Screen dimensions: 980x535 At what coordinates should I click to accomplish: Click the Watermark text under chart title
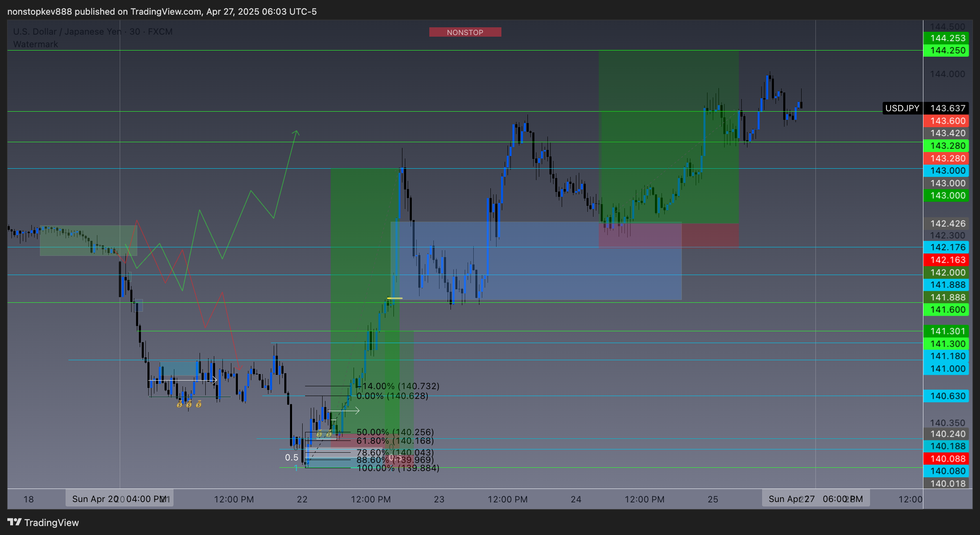(35, 44)
